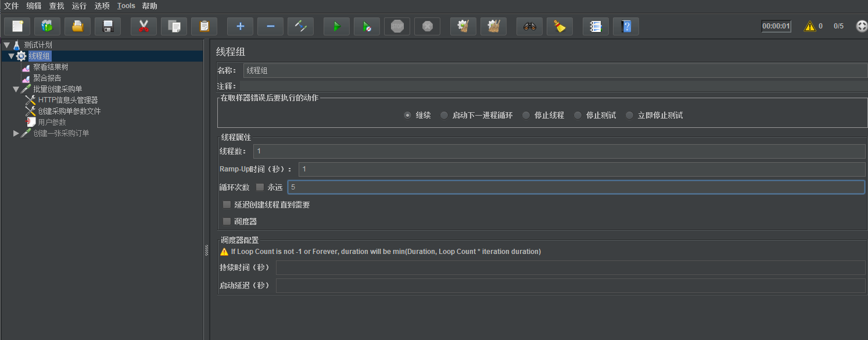
Task: Click Start no pauses icon
Action: click(367, 26)
